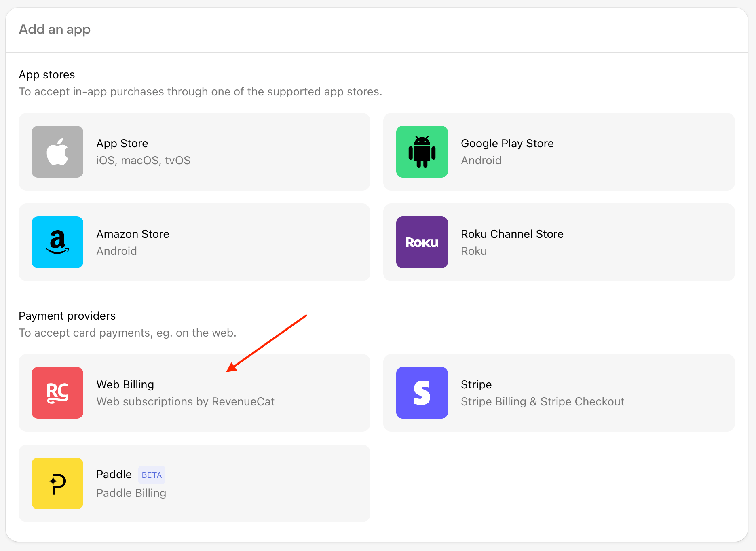Viewport: 756px width, 551px height.
Task: Click 'Roku' subtitle under Roku Channel Store
Action: coord(474,251)
